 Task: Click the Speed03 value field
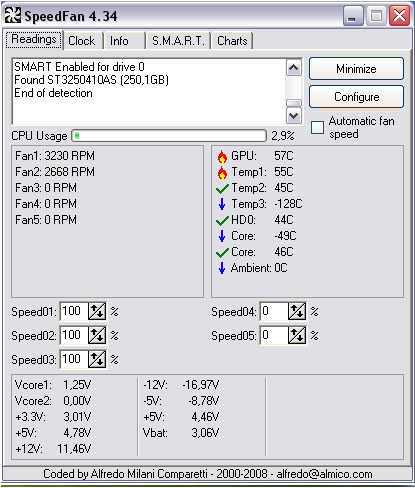pos(74,359)
